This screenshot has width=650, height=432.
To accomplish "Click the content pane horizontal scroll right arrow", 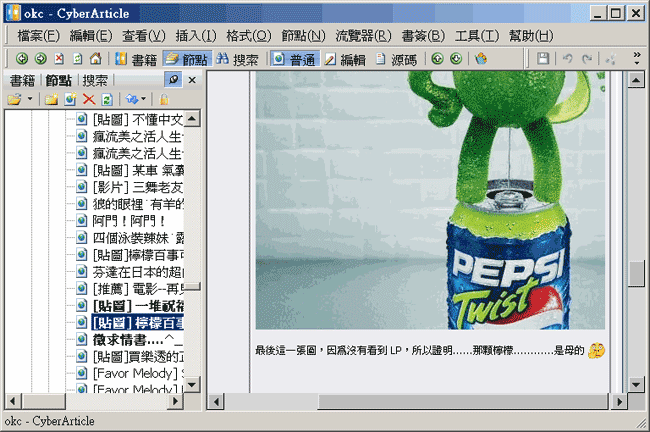I will tap(619, 402).
